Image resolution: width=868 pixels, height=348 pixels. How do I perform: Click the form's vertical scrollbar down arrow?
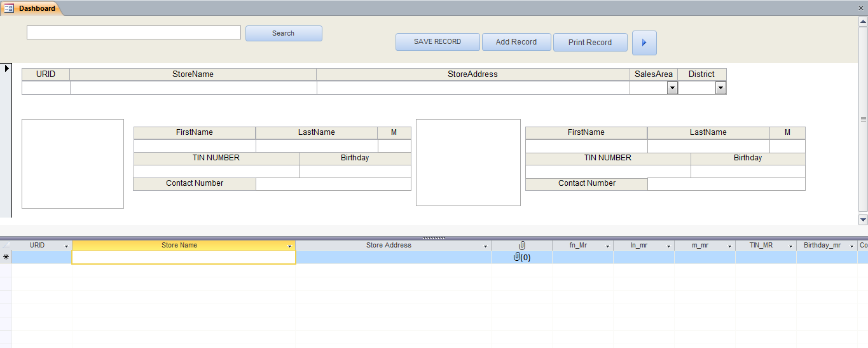point(863,219)
